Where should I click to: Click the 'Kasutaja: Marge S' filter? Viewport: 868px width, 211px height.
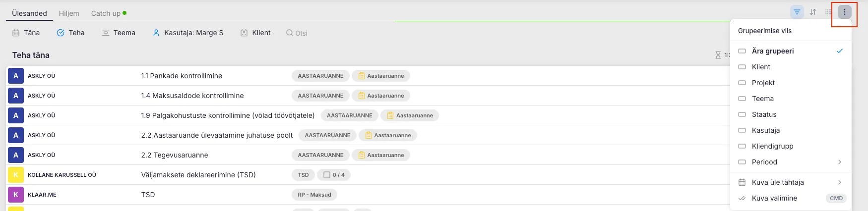[188, 33]
